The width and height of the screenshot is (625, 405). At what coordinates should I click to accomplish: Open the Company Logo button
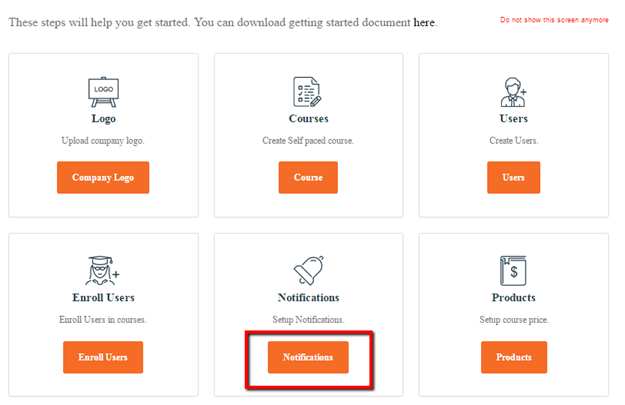pos(103,177)
